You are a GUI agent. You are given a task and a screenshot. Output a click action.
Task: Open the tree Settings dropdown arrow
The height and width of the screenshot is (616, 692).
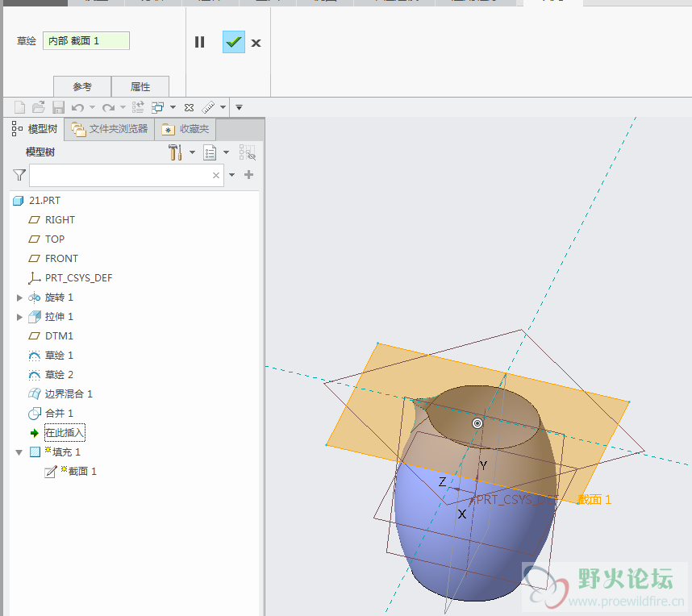[x=193, y=152]
